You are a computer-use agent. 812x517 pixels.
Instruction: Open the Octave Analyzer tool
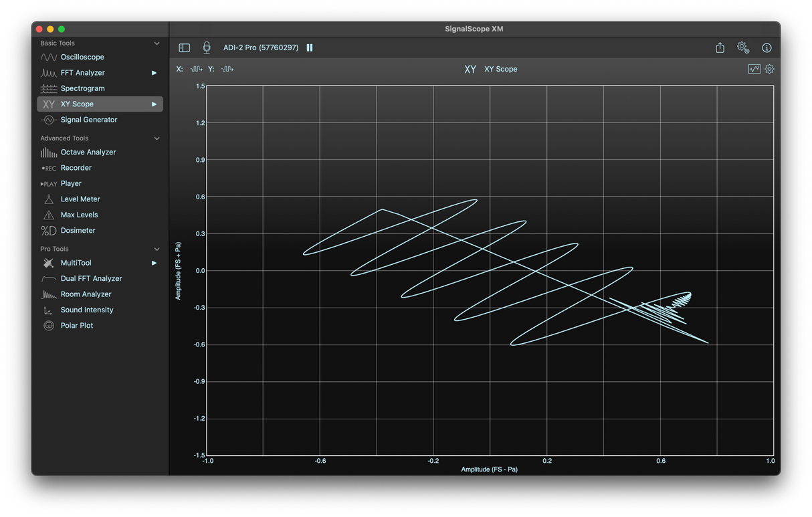[88, 152]
